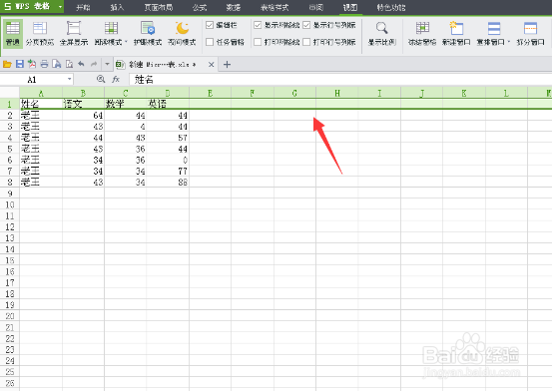Click the Name Box showing A1
This screenshot has width=552, height=392.
pyautogui.click(x=32, y=80)
